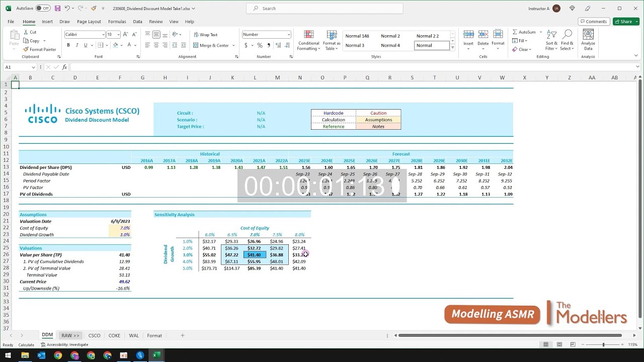
Task: Adjust the zoom slider in the status bar
Action: [x=603, y=345]
